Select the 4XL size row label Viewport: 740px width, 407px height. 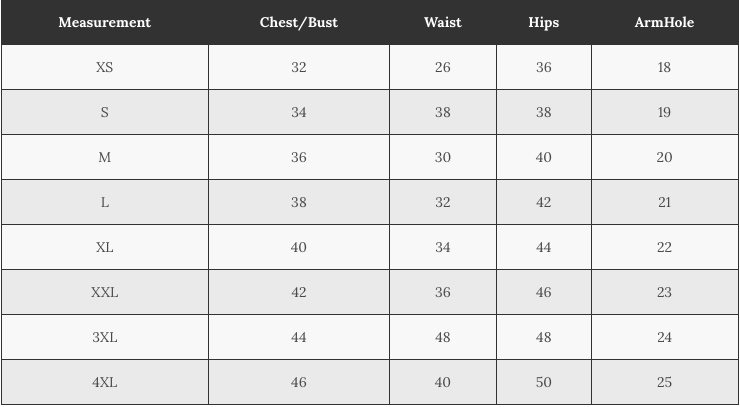104,382
